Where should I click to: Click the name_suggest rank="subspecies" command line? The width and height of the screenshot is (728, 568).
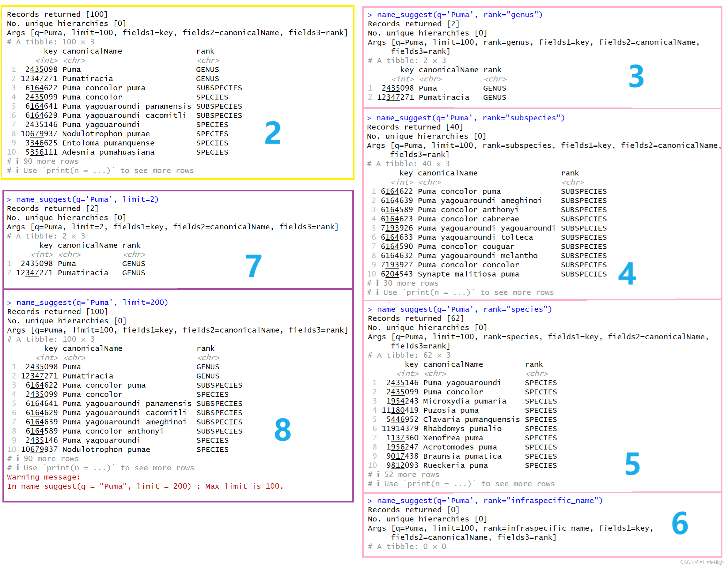coord(466,118)
